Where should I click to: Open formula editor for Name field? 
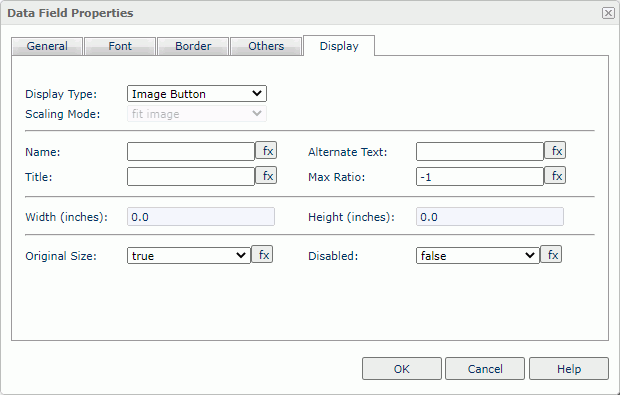click(266, 151)
